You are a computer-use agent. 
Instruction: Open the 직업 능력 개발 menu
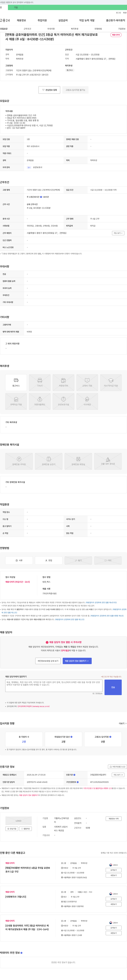click(x=87, y=21)
